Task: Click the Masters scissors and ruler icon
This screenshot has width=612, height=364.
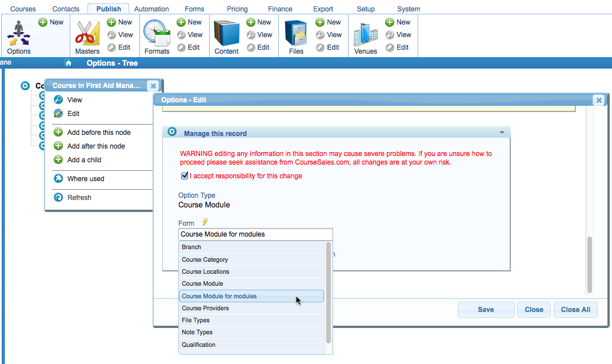Action: (x=87, y=34)
